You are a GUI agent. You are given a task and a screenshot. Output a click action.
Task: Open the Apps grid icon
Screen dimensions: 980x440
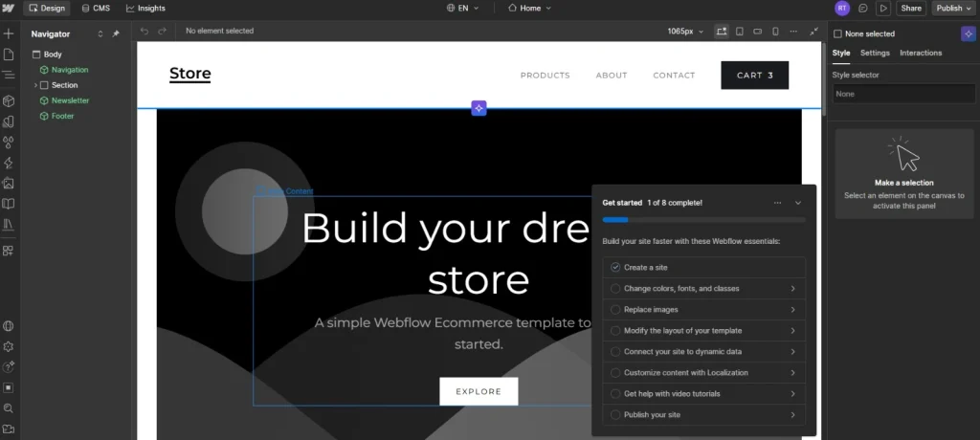9,251
